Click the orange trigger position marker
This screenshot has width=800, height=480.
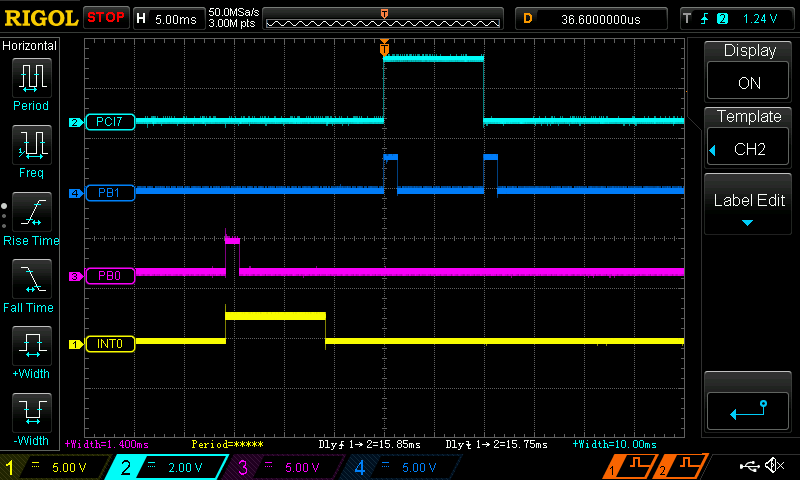384,48
